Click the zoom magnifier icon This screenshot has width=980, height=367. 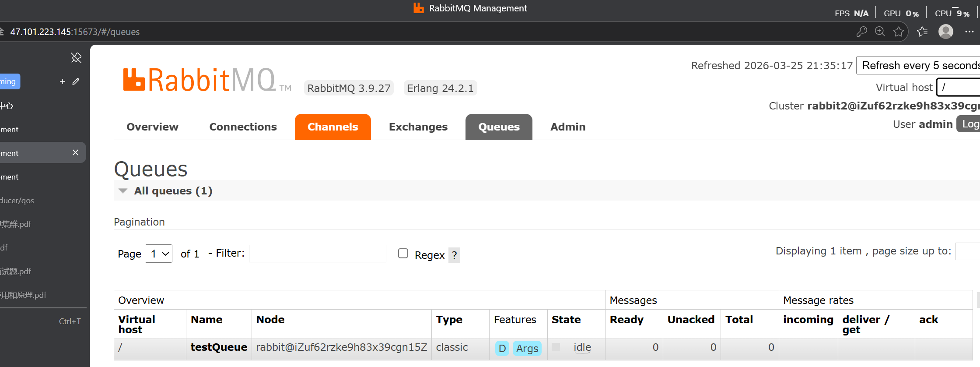click(880, 32)
